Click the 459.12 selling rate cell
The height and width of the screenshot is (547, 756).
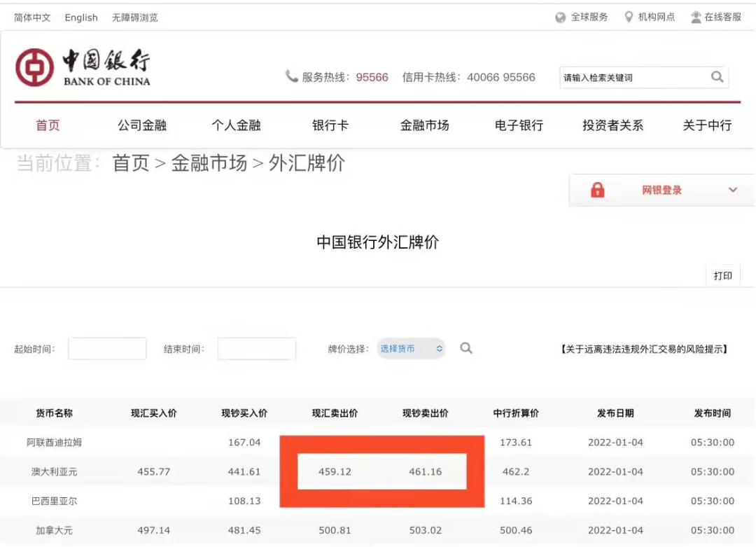coord(335,472)
